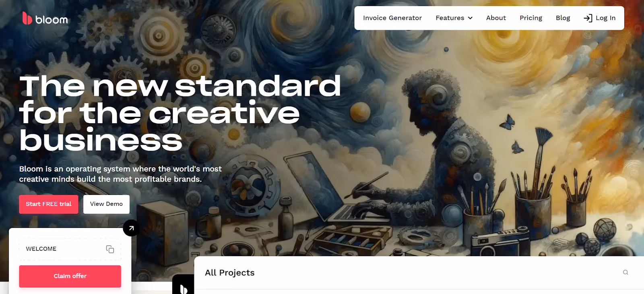Click the View Demo button
This screenshot has width=644, height=294.
(106, 204)
